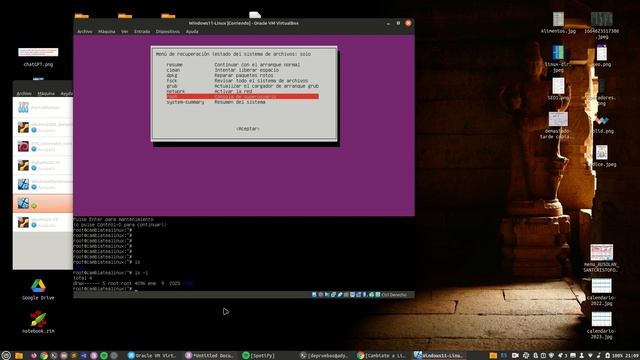Select the system-summary option
The image size is (640, 360).
(242, 102)
